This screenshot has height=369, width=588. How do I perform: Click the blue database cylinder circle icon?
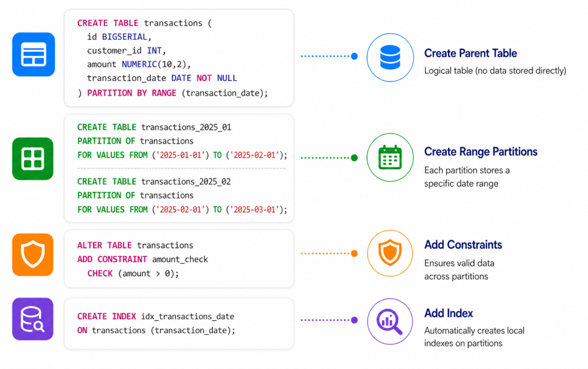(x=390, y=58)
